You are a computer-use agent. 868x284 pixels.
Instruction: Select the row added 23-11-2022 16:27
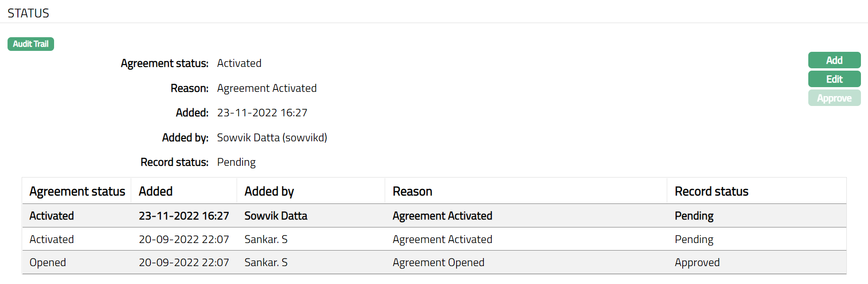pos(184,216)
